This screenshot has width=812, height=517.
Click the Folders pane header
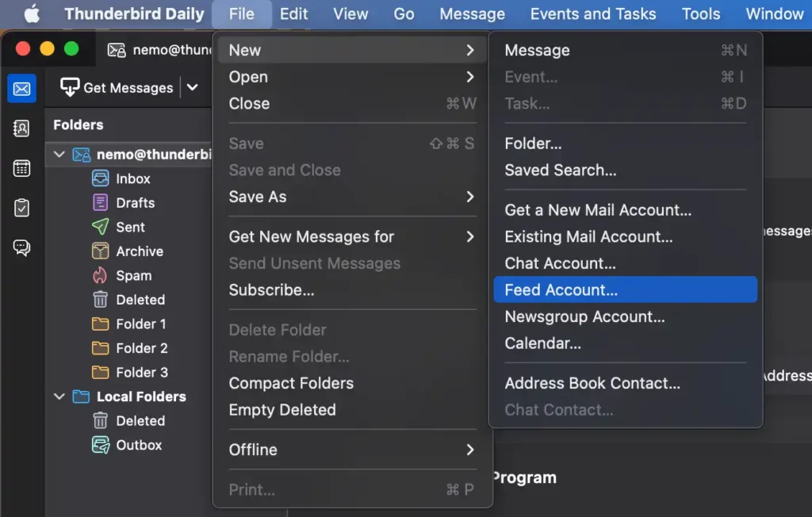[x=79, y=124]
